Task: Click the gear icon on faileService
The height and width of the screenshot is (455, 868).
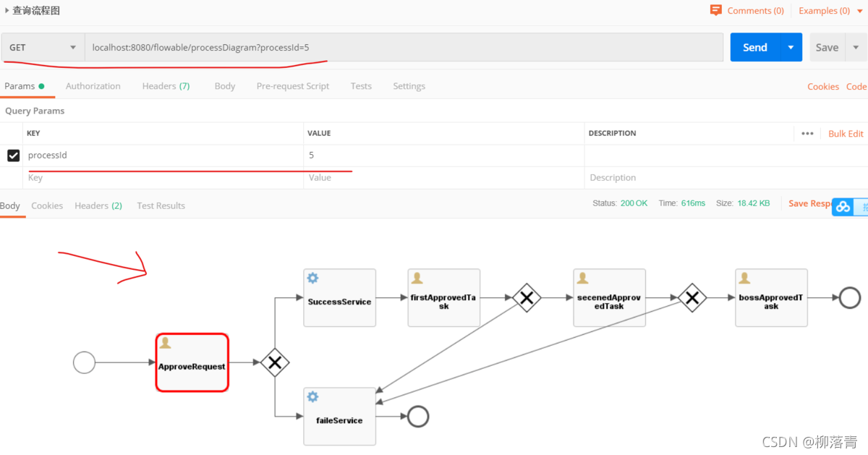Action: point(312,397)
